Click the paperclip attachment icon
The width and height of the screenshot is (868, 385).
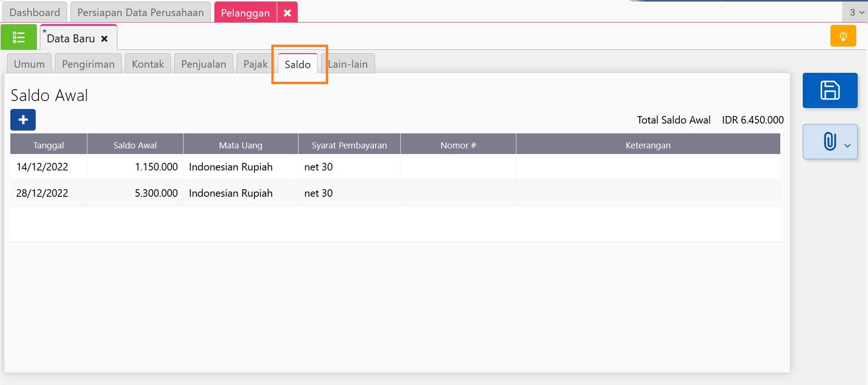829,142
